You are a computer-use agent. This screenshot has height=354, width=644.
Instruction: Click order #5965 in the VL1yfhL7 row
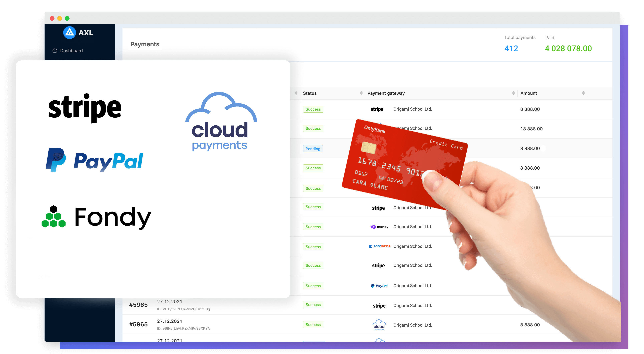[138, 305]
